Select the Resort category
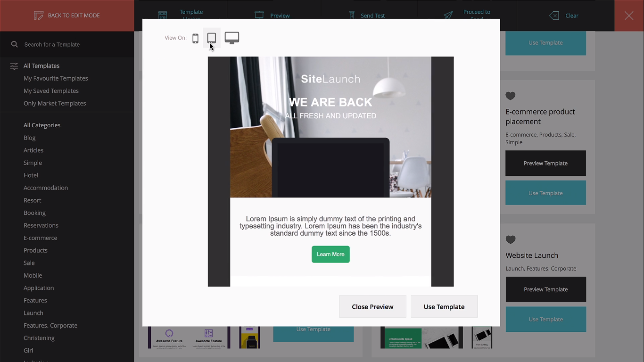This screenshot has height=362, width=644. coord(33,200)
